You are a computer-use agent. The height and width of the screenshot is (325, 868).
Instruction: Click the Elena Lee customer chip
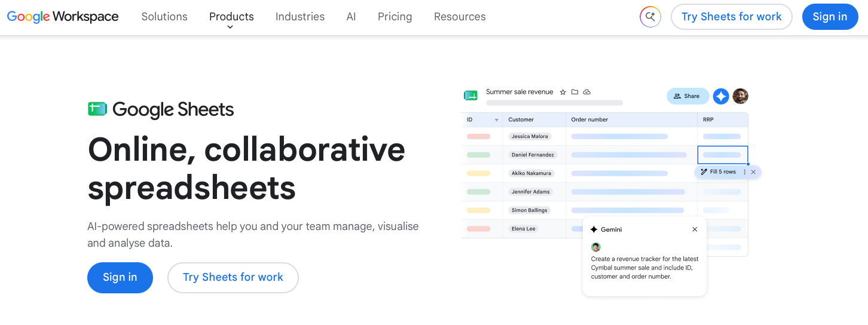tap(524, 229)
